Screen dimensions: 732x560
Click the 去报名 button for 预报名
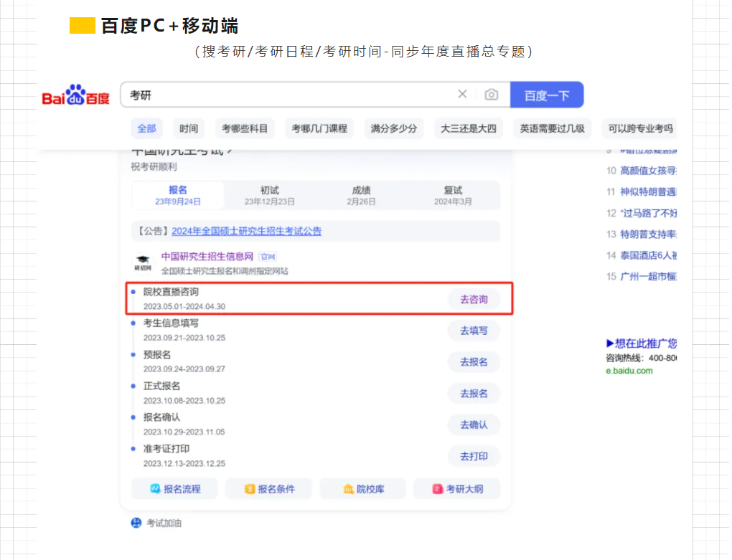coord(474,362)
